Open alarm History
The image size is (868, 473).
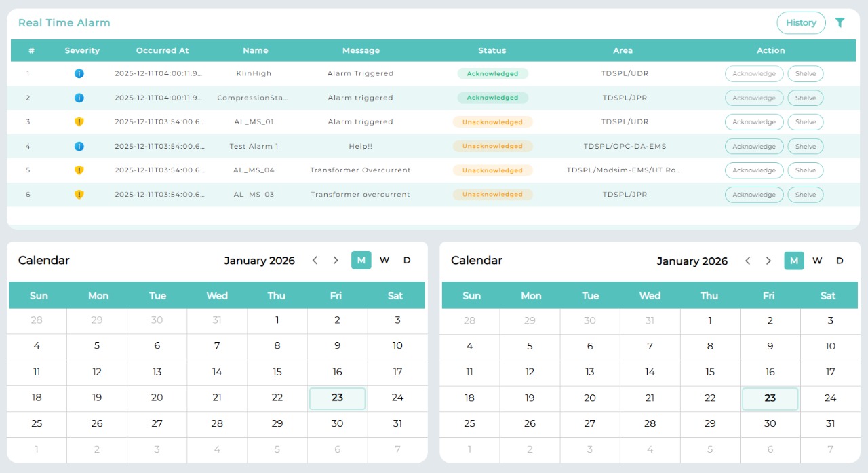pyautogui.click(x=801, y=22)
